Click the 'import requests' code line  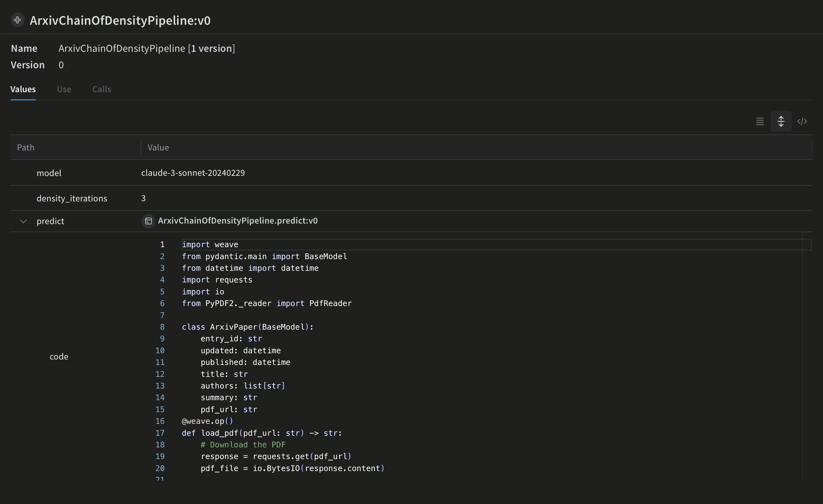tap(217, 280)
